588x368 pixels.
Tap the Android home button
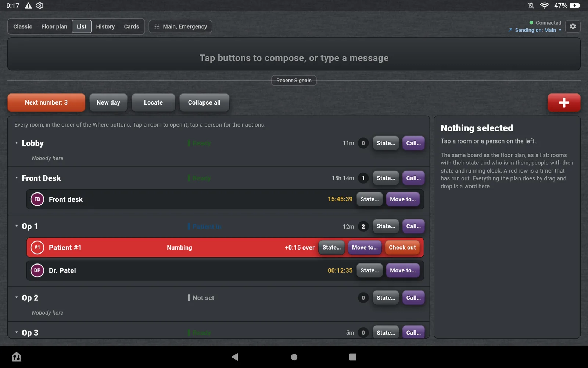[294, 357]
